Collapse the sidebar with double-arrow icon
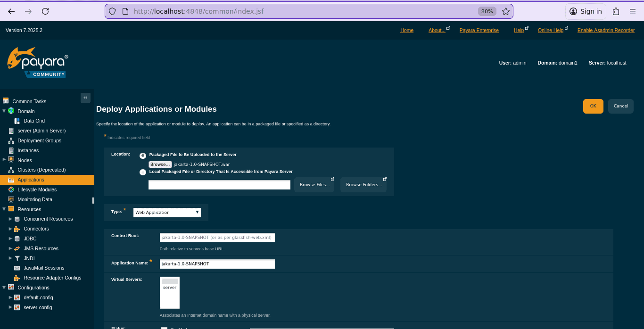The image size is (644, 329). point(85,98)
